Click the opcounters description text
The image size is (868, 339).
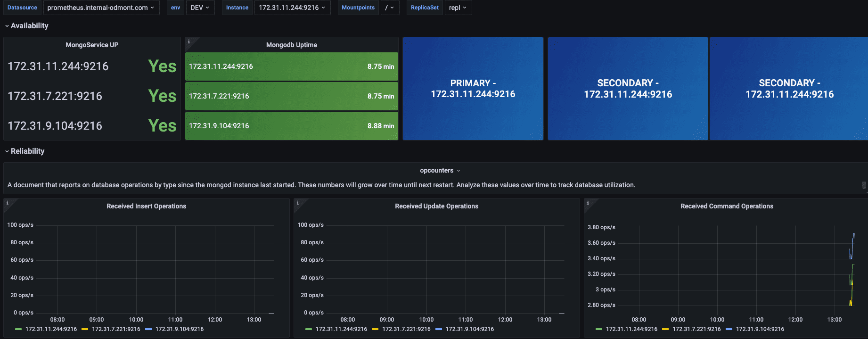pos(321,185)
